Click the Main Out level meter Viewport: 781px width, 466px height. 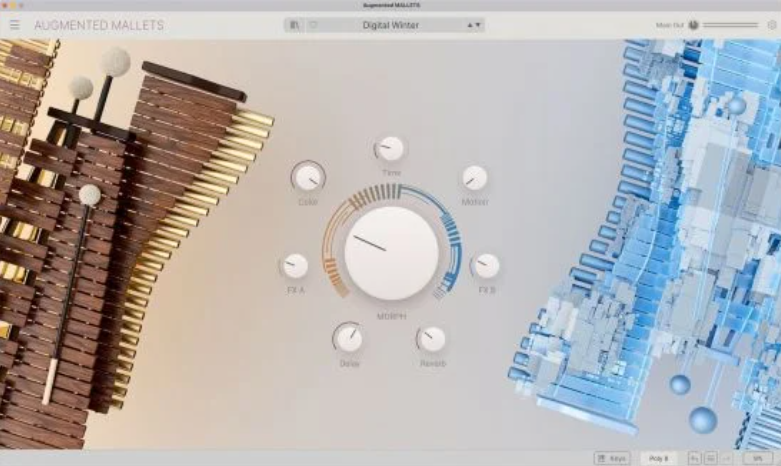[730, 25]
